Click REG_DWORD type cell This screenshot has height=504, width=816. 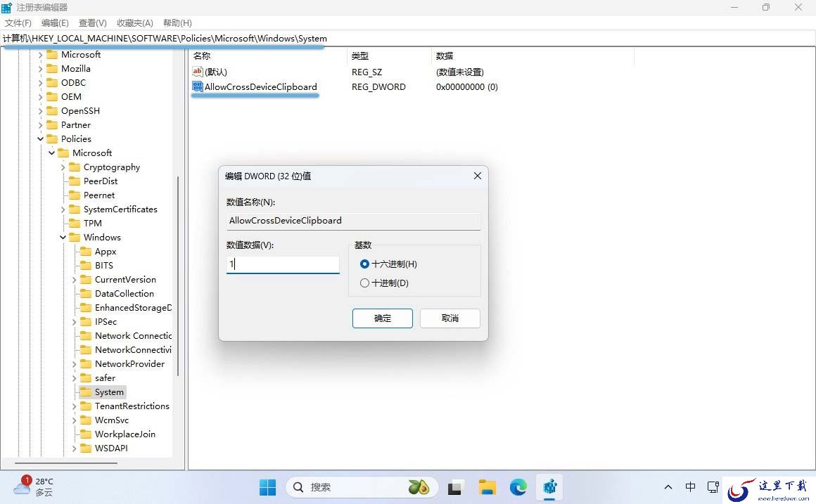click(x=379, y=87)
